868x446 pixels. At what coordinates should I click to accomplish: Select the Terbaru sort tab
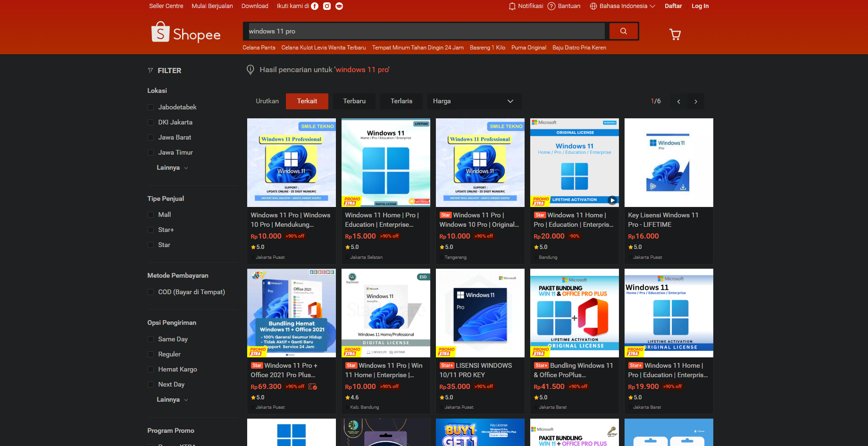click(x=354, y=101)
